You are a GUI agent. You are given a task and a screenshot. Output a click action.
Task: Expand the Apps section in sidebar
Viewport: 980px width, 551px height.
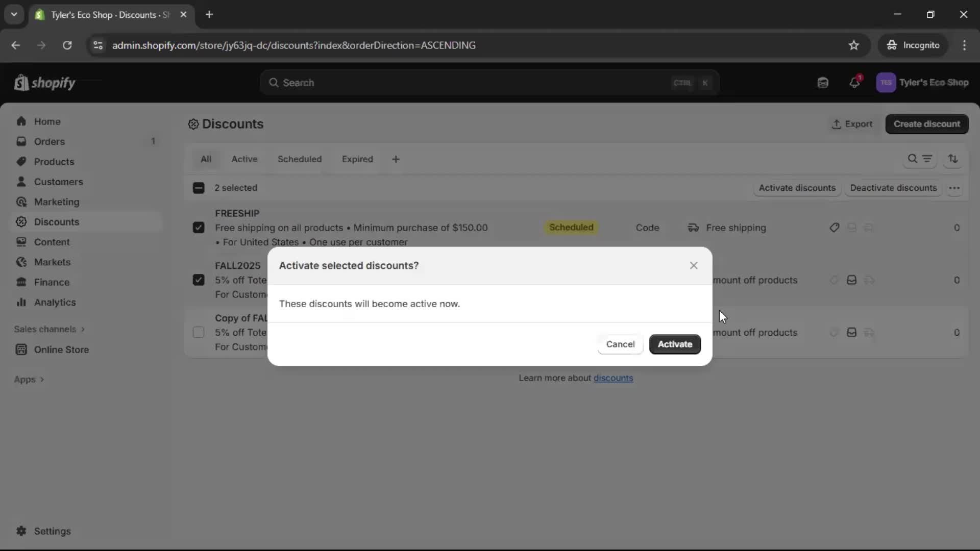[x=29, y=379]
